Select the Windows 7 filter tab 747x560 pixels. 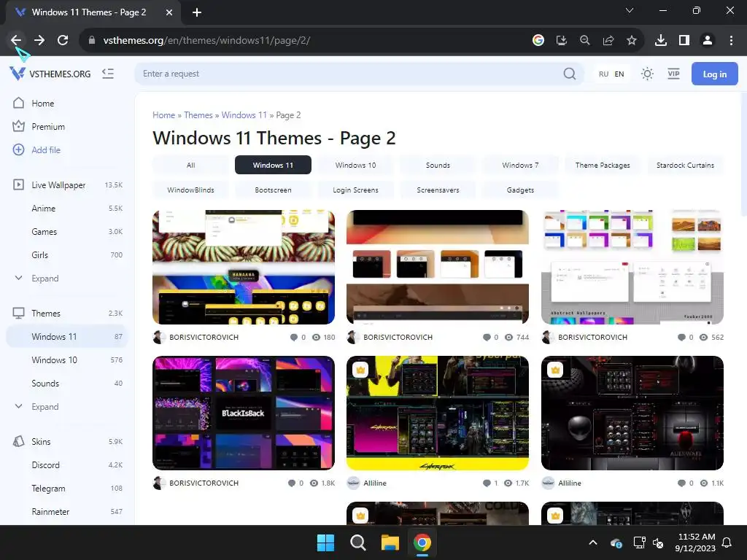(520, 165)
